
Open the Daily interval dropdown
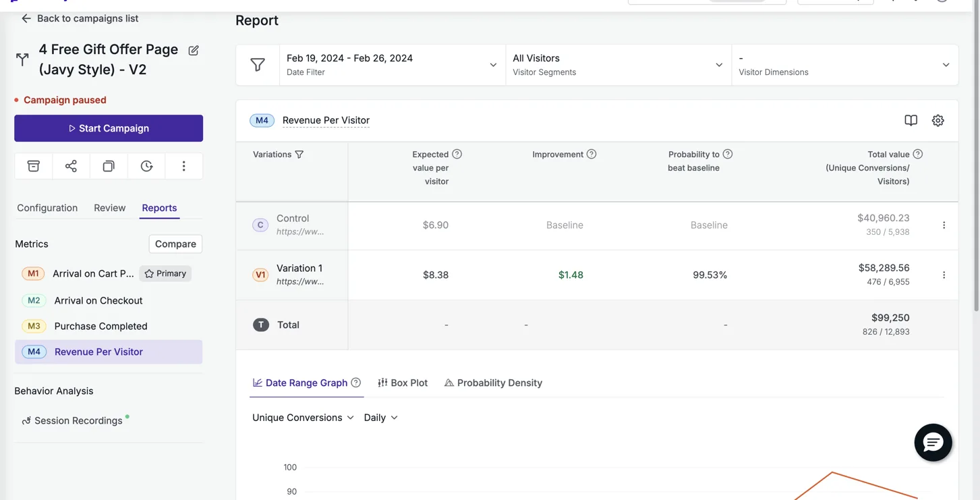(x=380, y=418)
